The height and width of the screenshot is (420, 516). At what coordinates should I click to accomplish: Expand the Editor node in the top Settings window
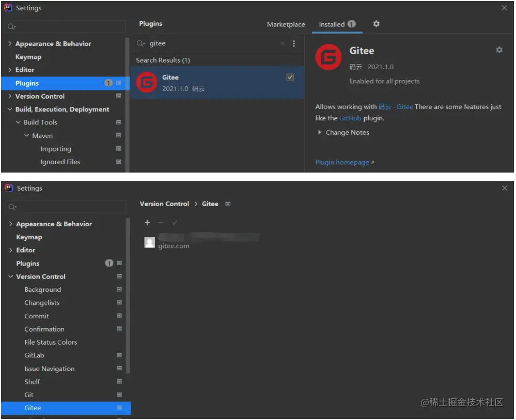pos(9,69)
